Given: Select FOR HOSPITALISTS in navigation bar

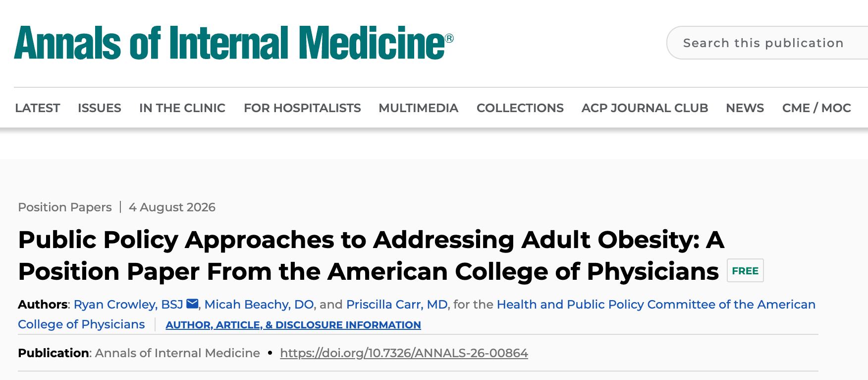Looking at the screenshot, I should coord(302,108).
